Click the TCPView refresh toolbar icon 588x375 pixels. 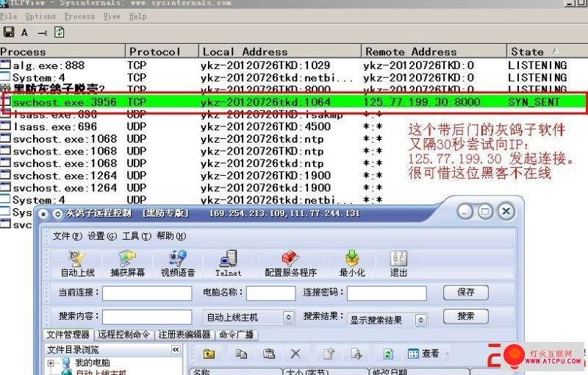[x=60, y=32]
